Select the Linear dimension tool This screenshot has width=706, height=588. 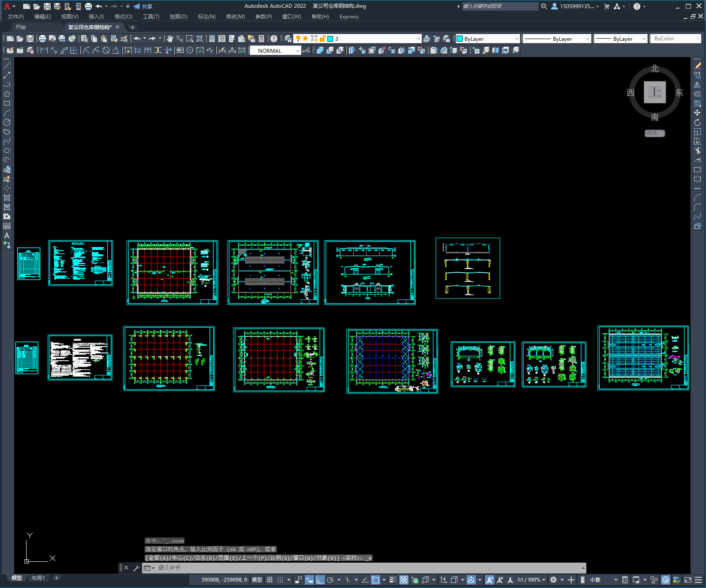click(44, 50)
